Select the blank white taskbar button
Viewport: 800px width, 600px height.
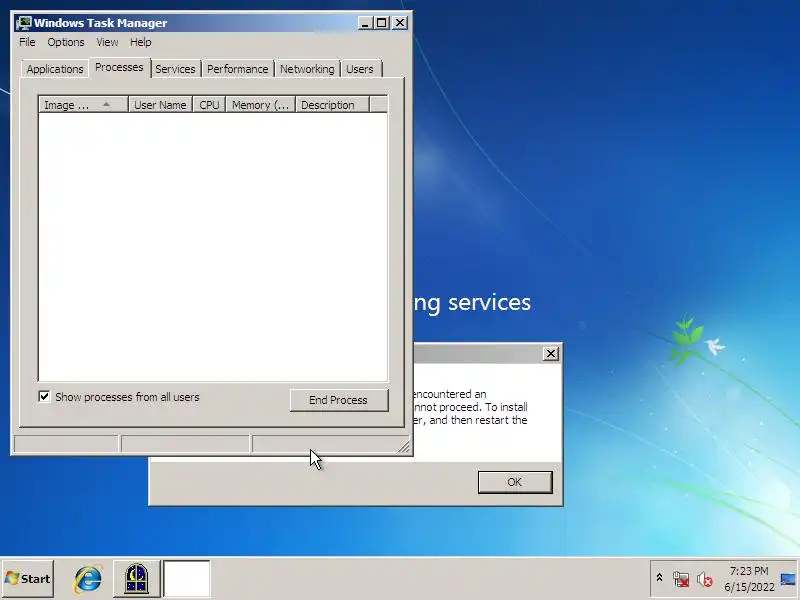pos(186,579)
